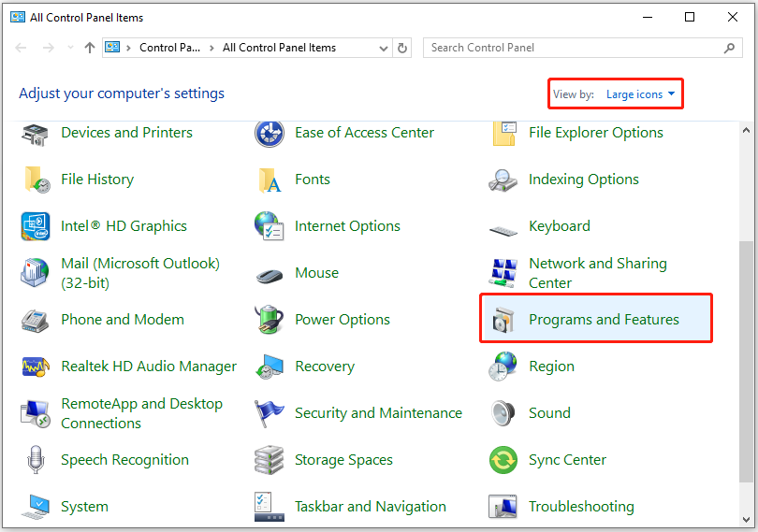Expand the chevron before Control Pa... breadcrumb

128,48
